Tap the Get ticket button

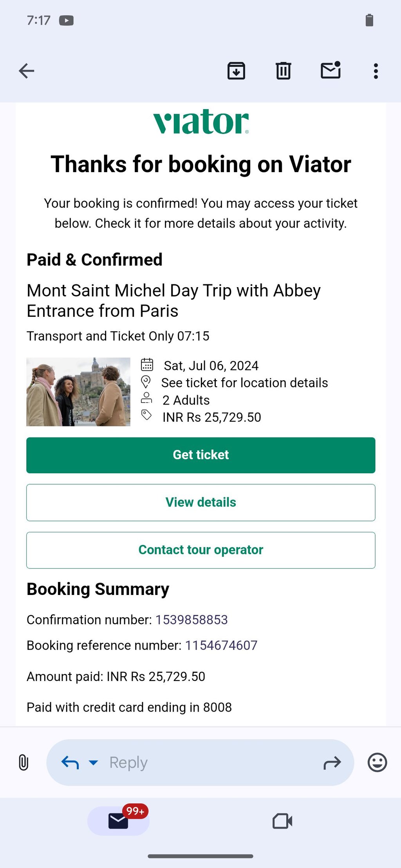tap(200, 455)
